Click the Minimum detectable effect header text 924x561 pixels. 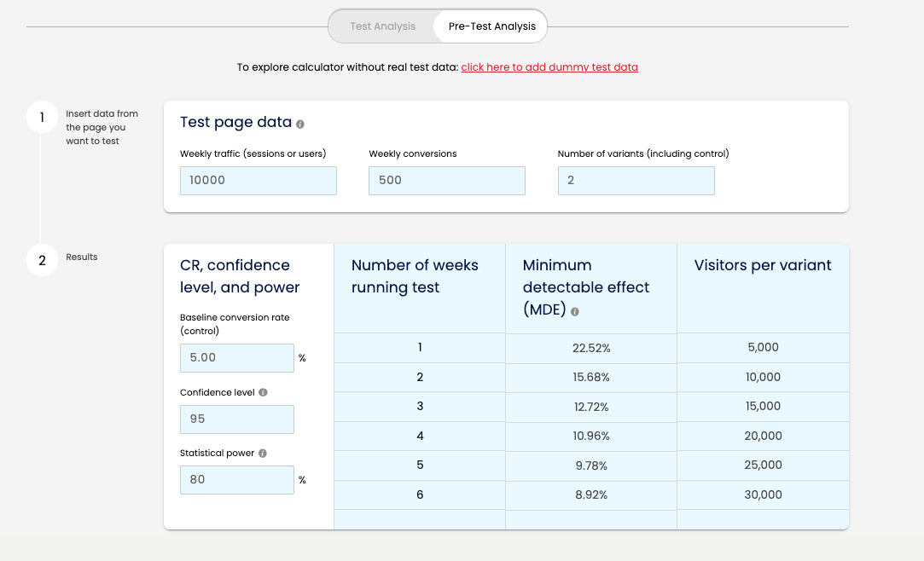(x=586, y=287)
